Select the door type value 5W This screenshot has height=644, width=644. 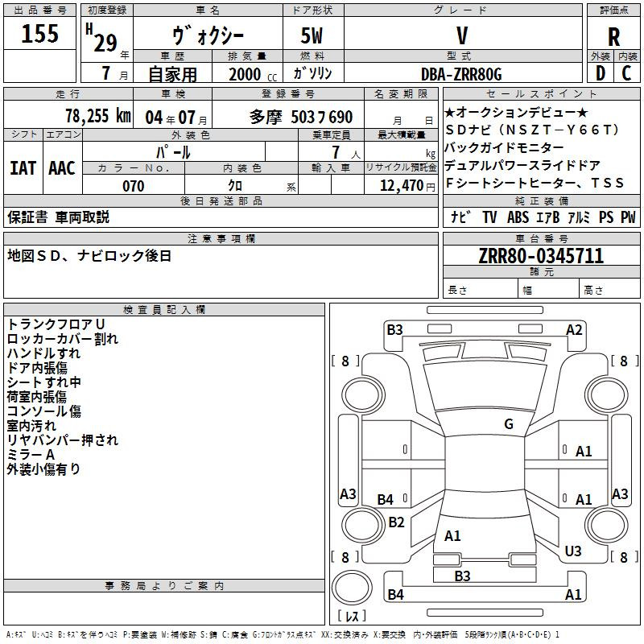[312, 35]
